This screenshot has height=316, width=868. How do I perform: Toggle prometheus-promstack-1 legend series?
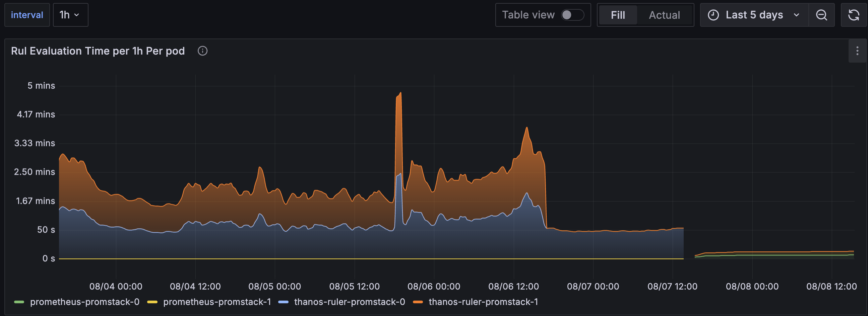(x=217, y=302)
